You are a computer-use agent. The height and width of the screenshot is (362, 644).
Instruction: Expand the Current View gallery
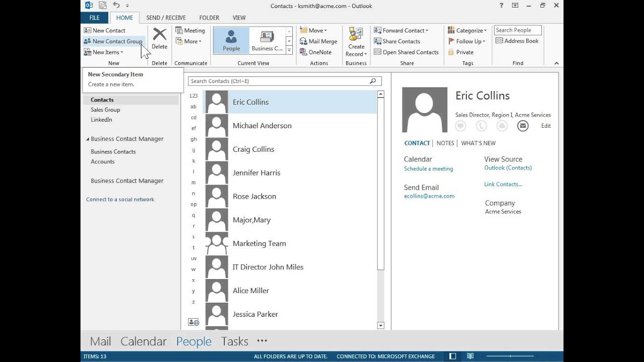coord(289,50)
